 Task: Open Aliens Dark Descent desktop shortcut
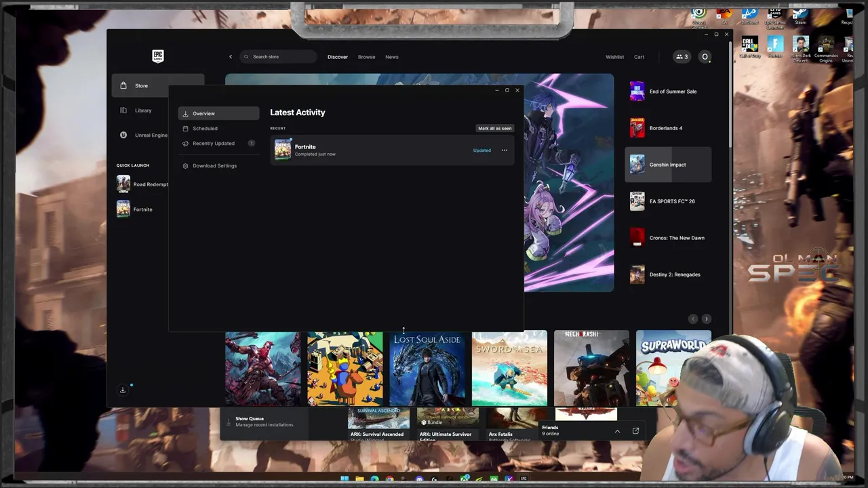[x=801, y=49]
